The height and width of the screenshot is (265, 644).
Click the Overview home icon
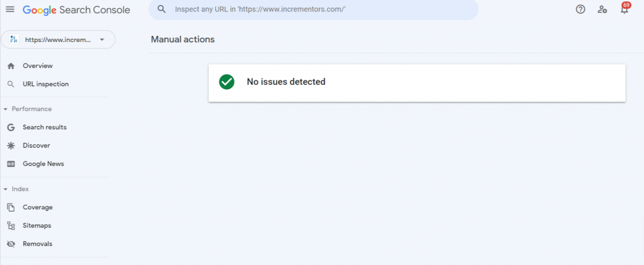pyautogui.click(x=11, y=66)
